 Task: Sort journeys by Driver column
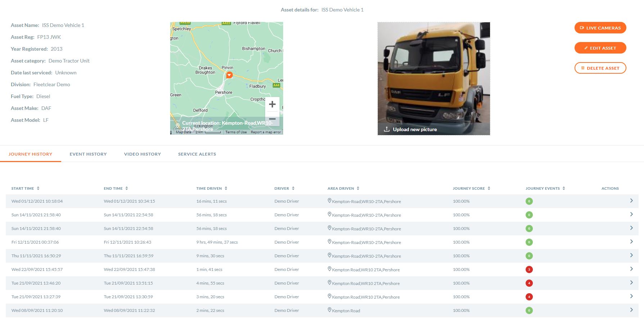[x=284, y=188]
